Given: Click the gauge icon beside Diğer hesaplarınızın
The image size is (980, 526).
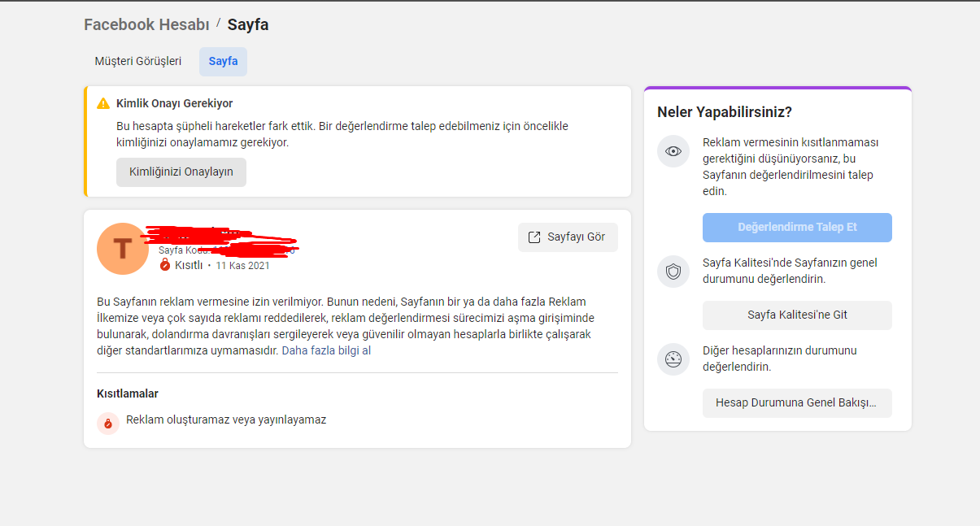Looking at the screenshot, I should pyautogui.click(x=673, y=359).
